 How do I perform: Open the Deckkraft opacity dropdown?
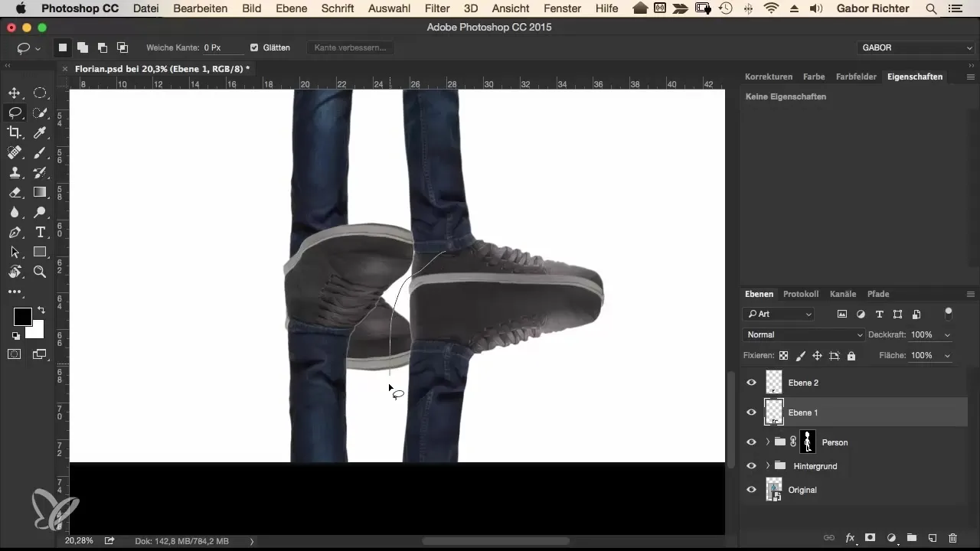[x=948, y=335]
